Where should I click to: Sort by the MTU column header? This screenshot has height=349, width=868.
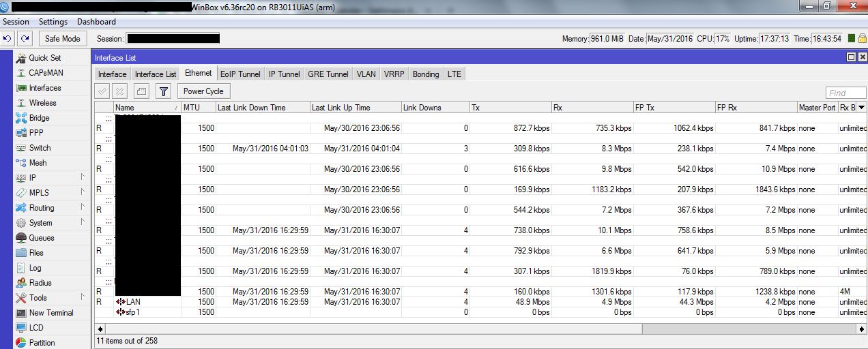click(198, 108)
